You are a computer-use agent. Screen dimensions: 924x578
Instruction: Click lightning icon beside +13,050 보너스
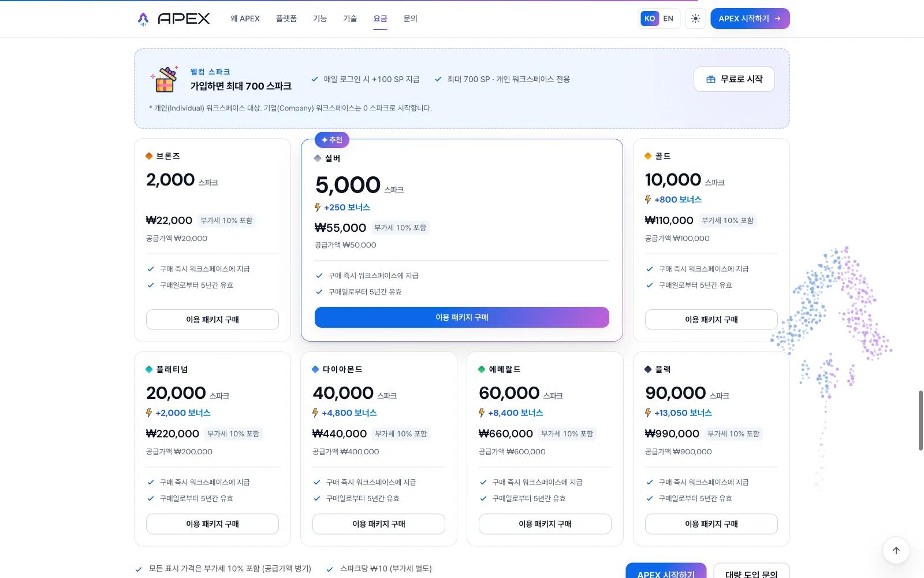pyautogui.click(x=648, y=413)
